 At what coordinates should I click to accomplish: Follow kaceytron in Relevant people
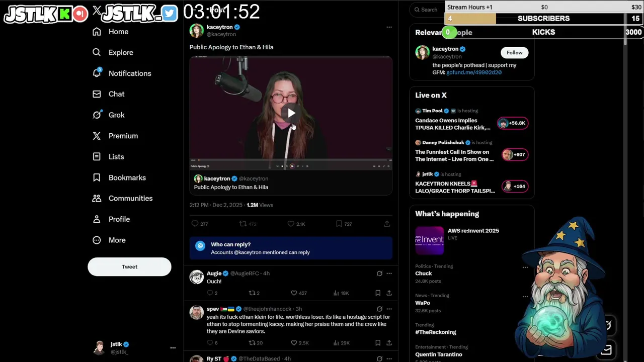point(514,53)
